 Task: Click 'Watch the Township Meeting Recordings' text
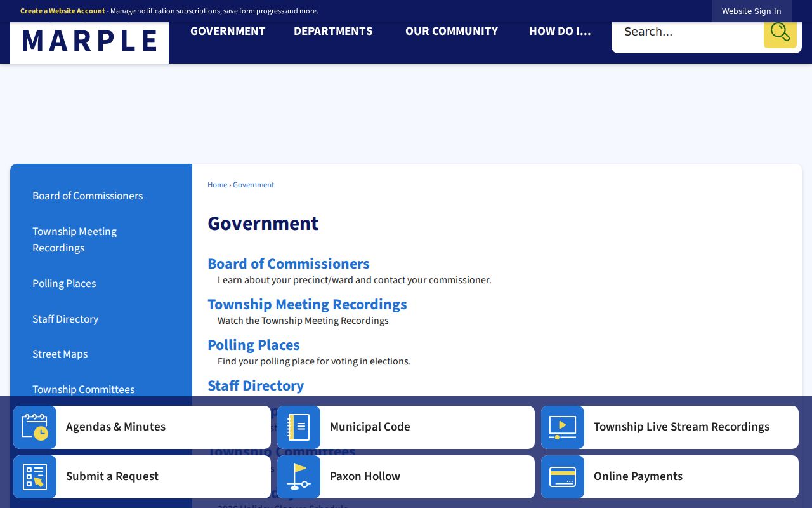click(303, 321)
